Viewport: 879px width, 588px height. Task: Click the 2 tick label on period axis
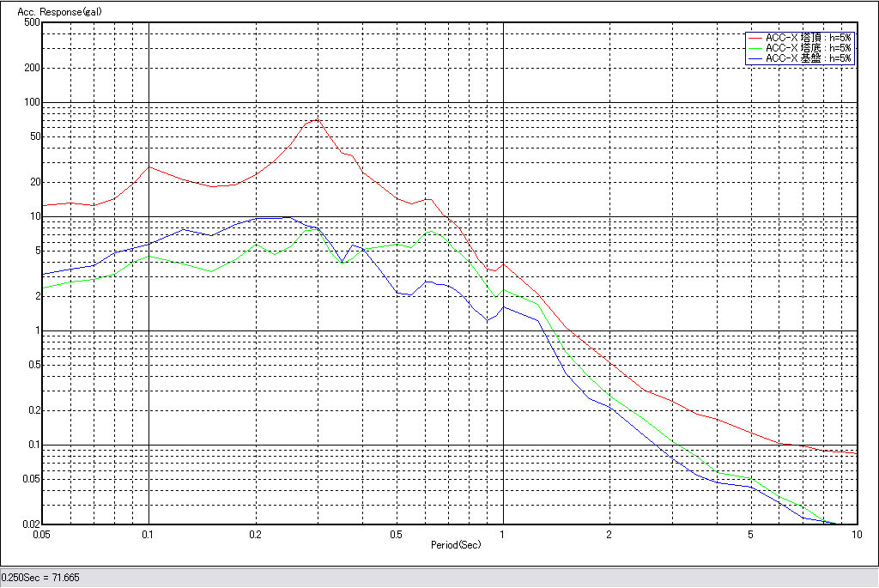tap(609, 534)
